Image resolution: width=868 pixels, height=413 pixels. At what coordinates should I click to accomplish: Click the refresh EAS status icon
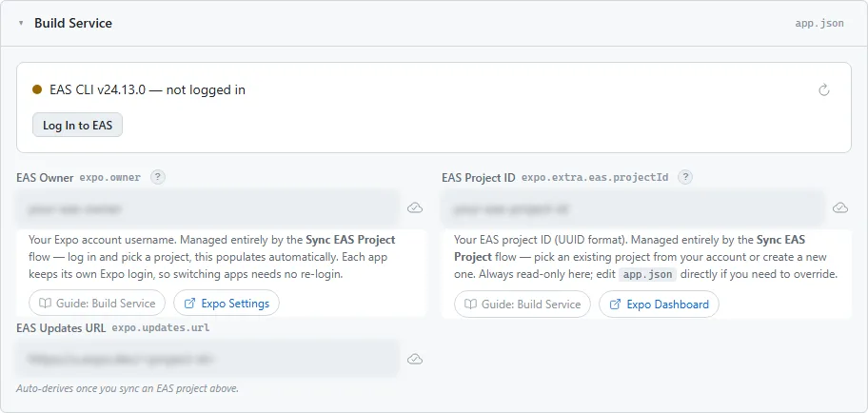pos(823,89)
